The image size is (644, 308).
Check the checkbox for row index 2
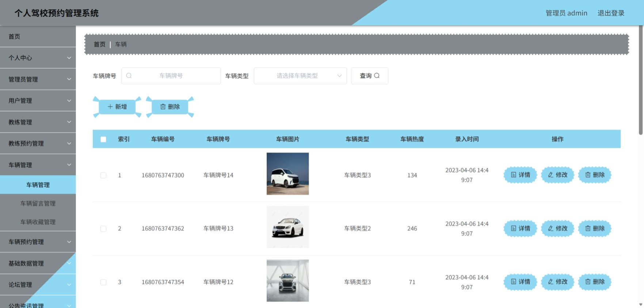click(103, 229)
